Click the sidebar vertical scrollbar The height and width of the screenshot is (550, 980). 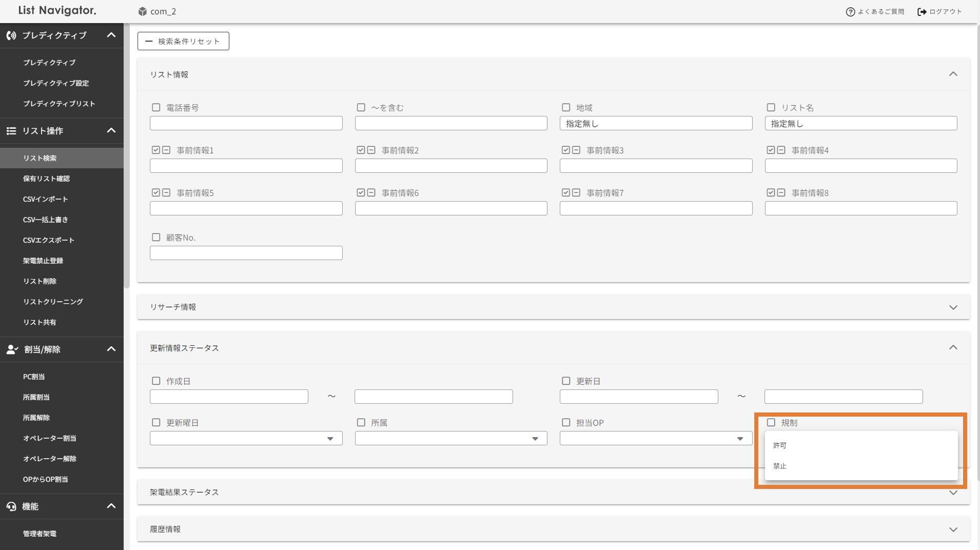126,154
